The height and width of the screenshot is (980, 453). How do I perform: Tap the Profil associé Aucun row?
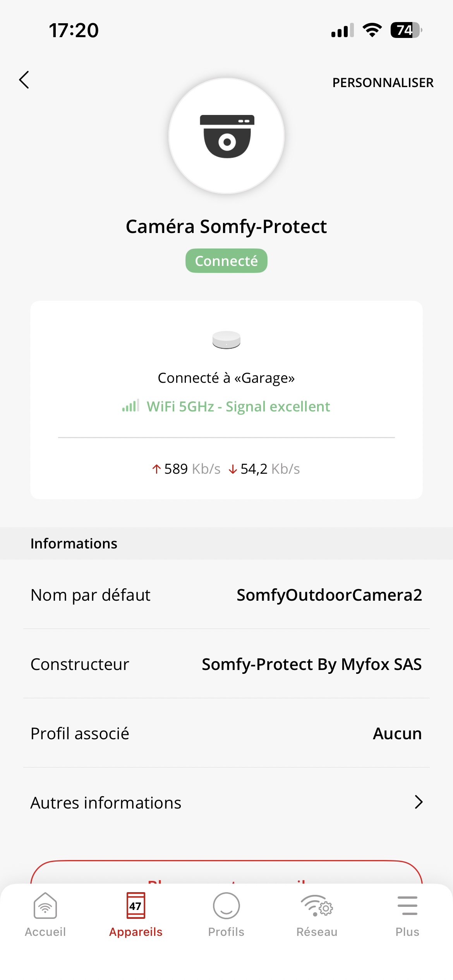(226, 733)
